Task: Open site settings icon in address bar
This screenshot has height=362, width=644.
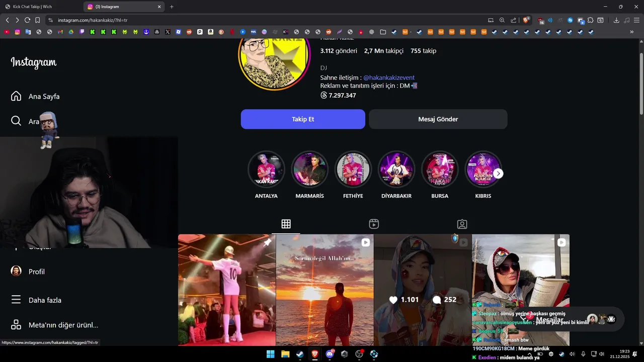Action: click(50, 20)
